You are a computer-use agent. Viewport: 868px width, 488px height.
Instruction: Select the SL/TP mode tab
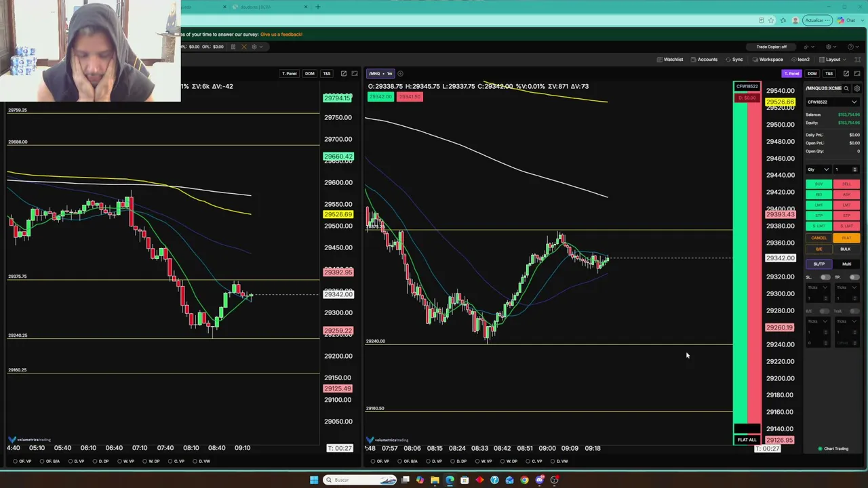(x=818, y=264)
